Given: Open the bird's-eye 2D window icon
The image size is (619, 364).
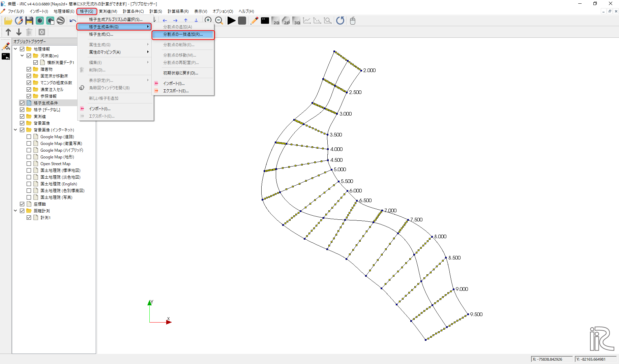Looking at the screenshot, I should click(x=286, y=21).
